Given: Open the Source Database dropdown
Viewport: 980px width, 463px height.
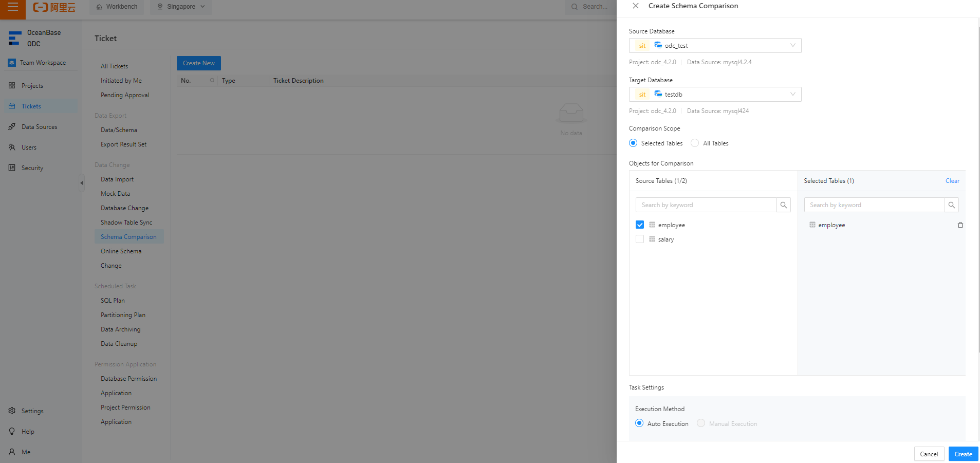Looking at the screenshot, I should click(x=793, y=45).
